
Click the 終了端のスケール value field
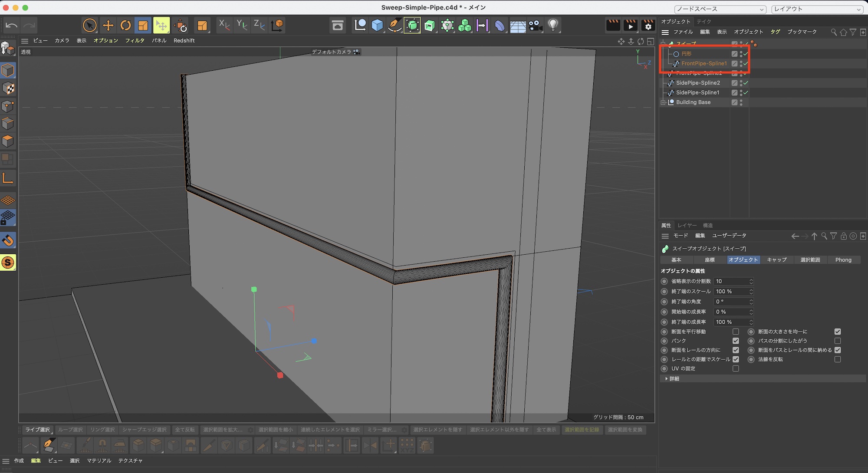click(x=731, y=292)
